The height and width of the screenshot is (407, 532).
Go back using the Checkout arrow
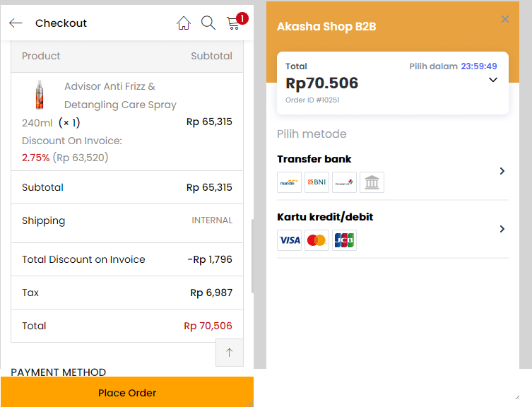(x=16, y=23)
